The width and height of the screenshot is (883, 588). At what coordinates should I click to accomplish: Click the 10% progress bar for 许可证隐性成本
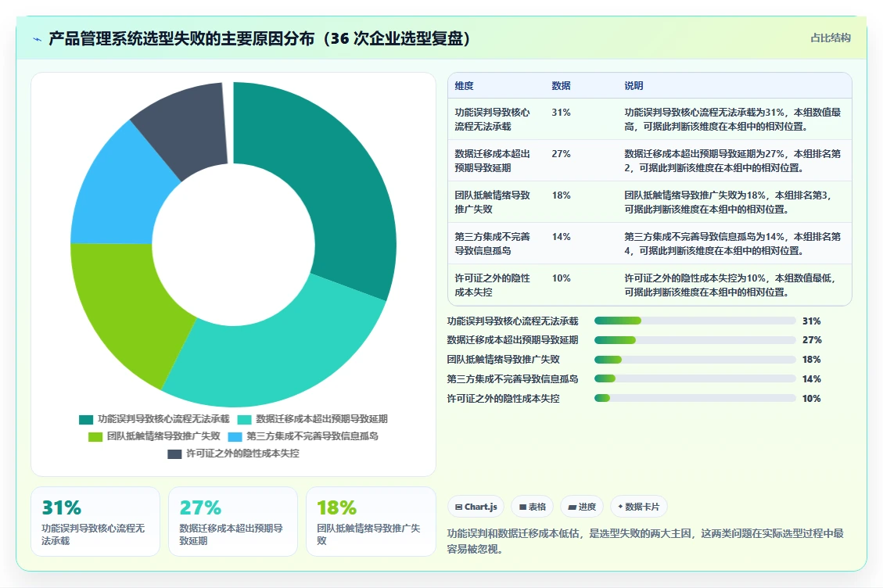(695, 398)
